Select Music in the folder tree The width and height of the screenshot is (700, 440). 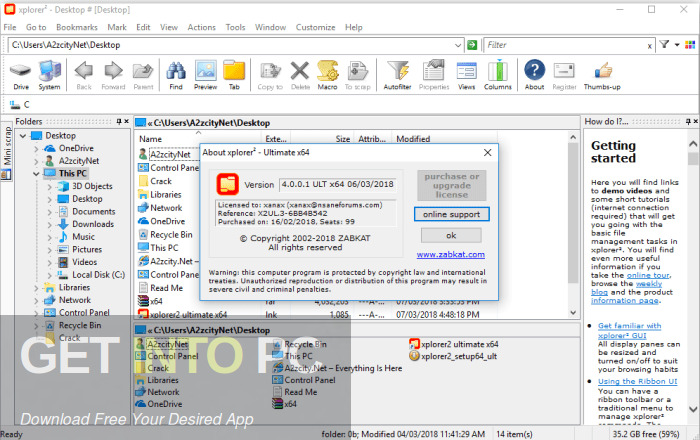(x=83, y=237)
